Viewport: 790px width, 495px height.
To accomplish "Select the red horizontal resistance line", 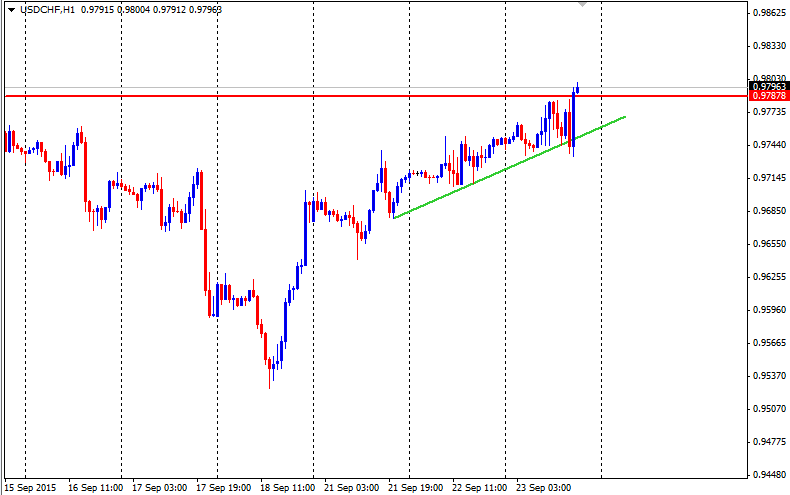I will pyautogui.click(x=376, y=96).
